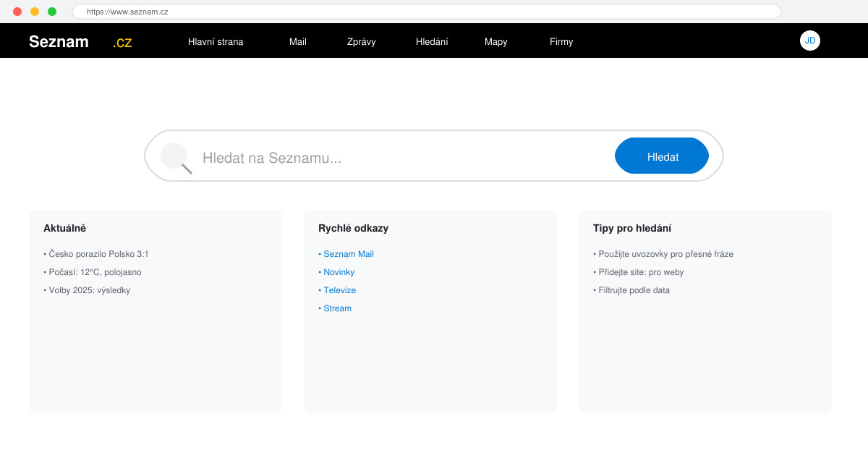Open Firmy navigation item
Viewport: 868px width, 456px height.
(x=561, y=42)
